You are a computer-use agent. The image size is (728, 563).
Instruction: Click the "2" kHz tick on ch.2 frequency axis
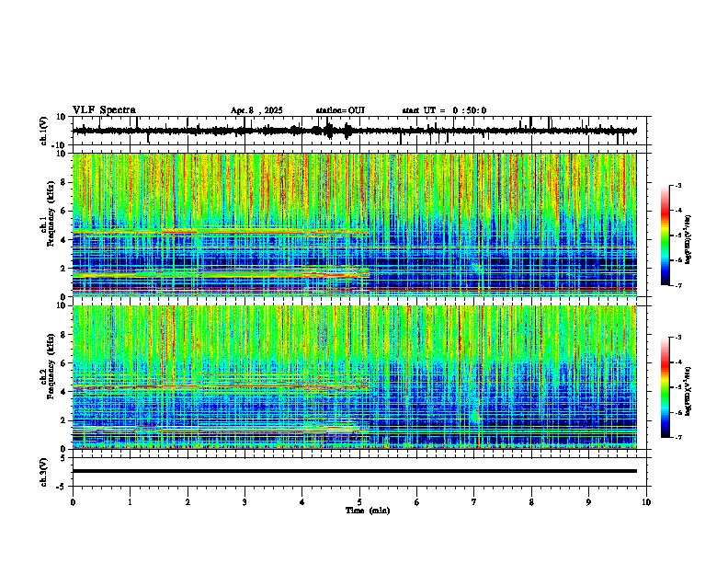click(63, 420)
